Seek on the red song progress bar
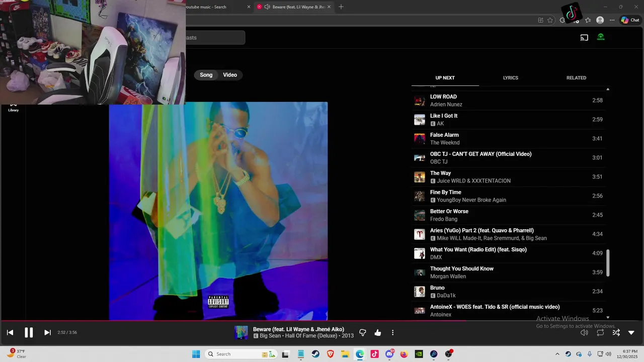The width and height of the screenshot is (644, 362). (322, 321)
